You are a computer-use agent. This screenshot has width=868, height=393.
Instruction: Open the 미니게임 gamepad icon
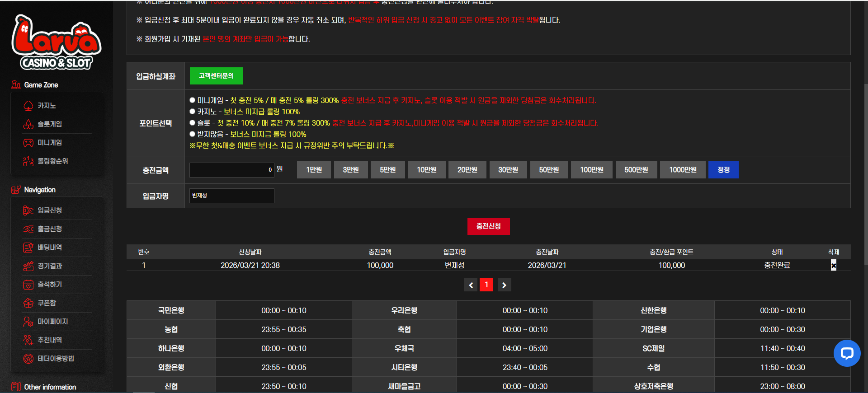coord(28,143)
